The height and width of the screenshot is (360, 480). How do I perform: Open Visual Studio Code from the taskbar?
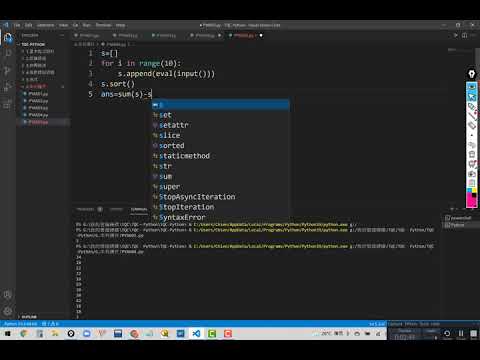pyautogui.click(x=196, y=333)
